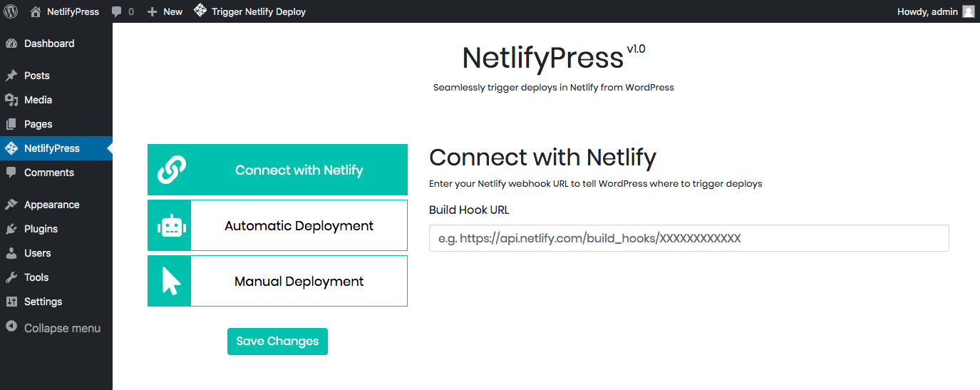Click New in the admin bar
The height and width of the screenshot is (390, 980).
165,11
